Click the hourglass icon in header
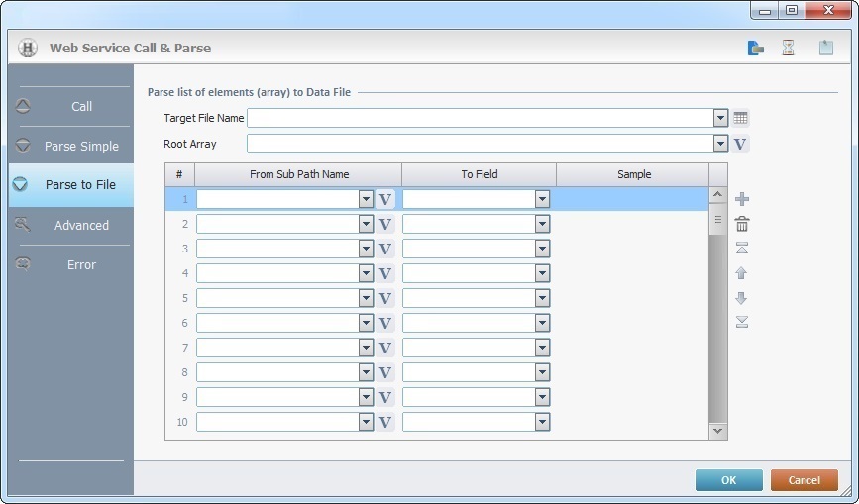The width and height of the screenshot is (859, 504). click(788, 48)
